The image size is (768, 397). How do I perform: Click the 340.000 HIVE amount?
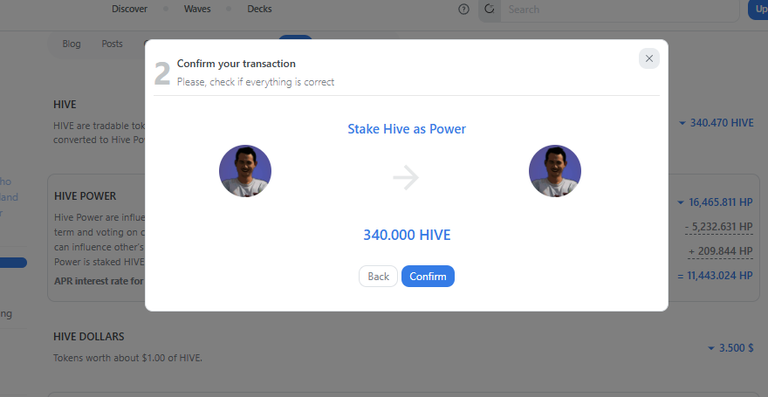coord(407,235)
